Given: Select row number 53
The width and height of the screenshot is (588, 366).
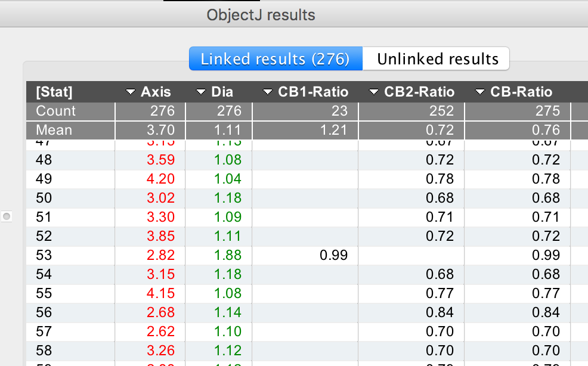Looking at the screenshot, I should pos(44,255).
